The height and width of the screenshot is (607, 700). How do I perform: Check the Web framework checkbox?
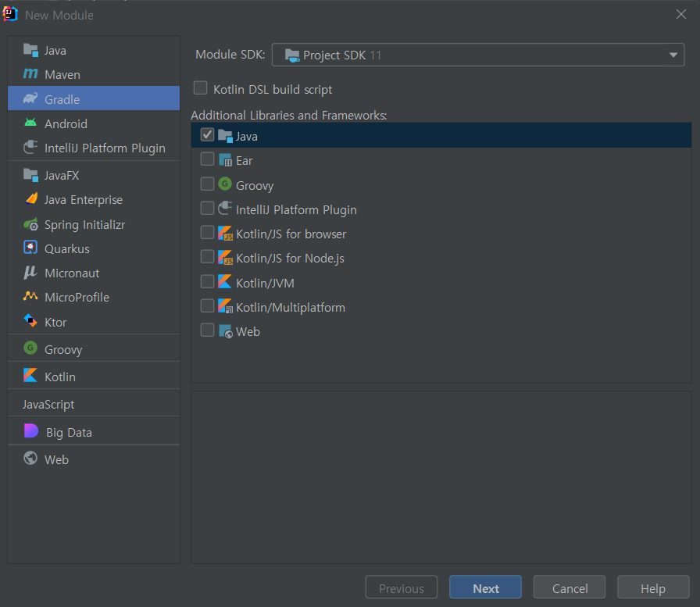207,330
